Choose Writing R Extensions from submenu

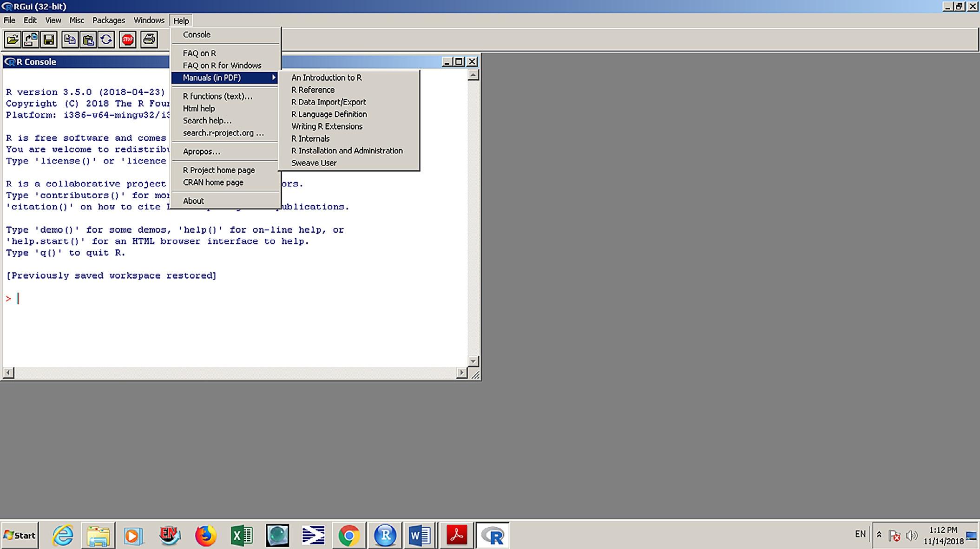tap(326, 126)
